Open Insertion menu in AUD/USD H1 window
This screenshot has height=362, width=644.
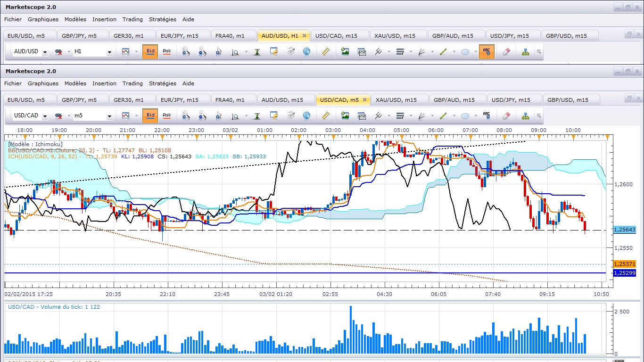[x=104, y=19]
